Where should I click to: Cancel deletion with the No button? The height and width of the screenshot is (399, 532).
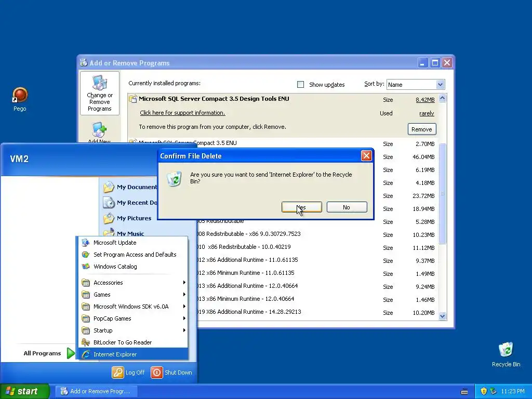pyautogui.click(x=347, y=207)
